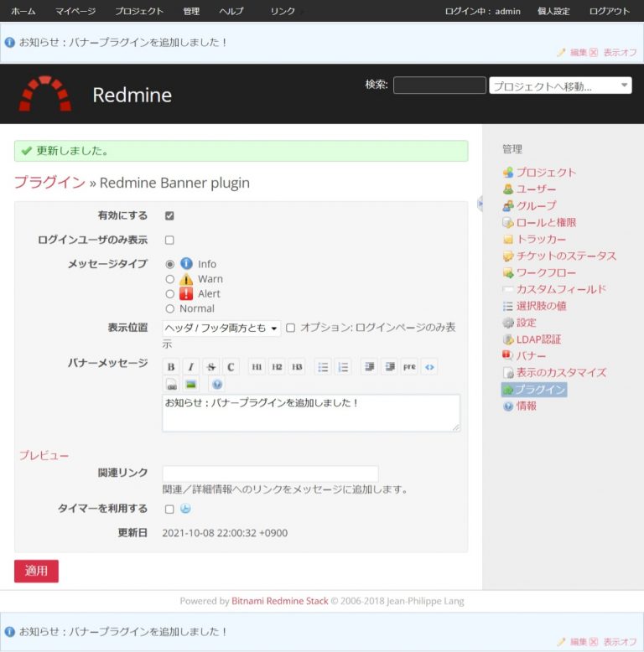Check ログインユーザのみ表示 checkbox
The height and width of the screenshot is (652, 644).
point(169,240)
